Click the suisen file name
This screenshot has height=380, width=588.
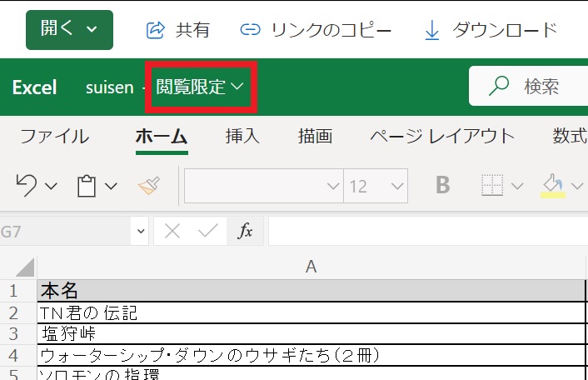point(109,87)
